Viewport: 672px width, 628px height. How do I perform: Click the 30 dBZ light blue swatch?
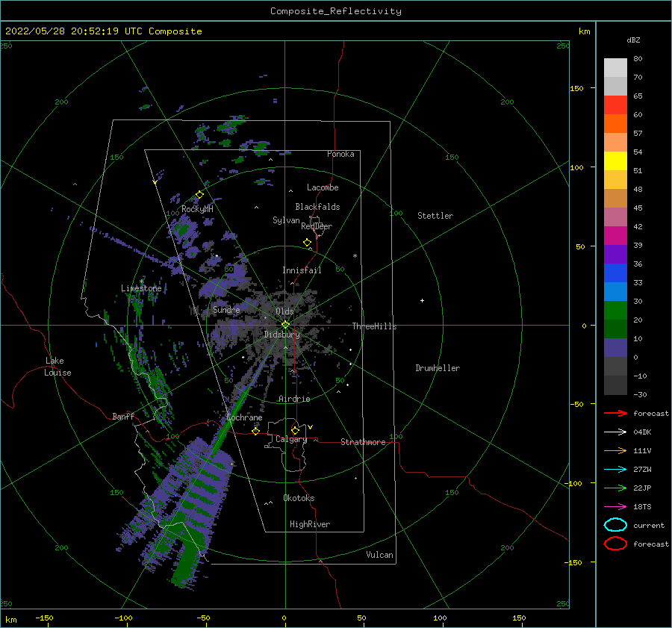click(x=615, y=292)
